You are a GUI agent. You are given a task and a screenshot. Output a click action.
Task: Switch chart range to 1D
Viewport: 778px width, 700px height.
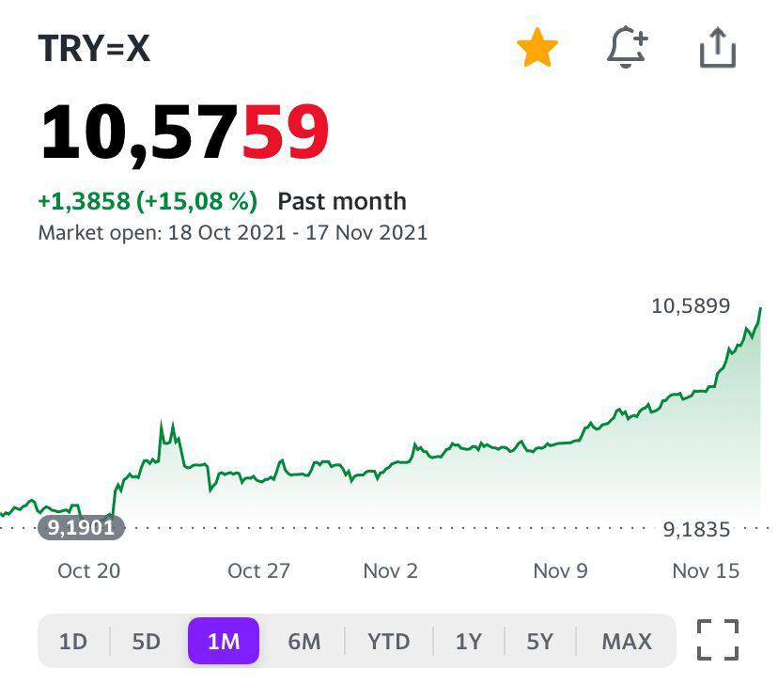pyautogui.click(x=72, y=642)
